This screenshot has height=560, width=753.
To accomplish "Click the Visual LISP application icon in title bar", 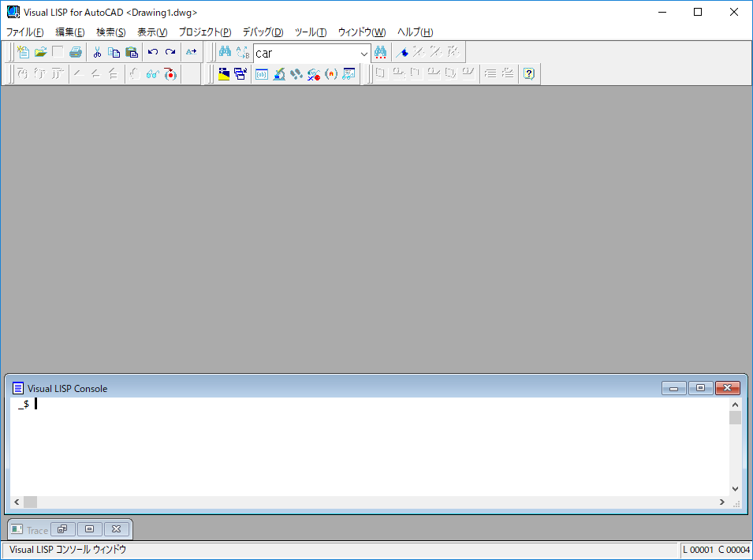I will [x=13, y=12].
